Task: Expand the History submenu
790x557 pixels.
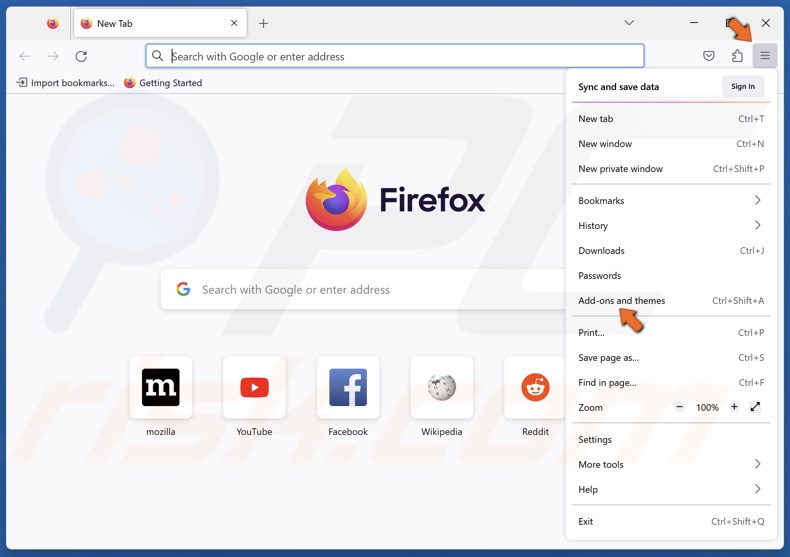Action: [x=671, y=226]
